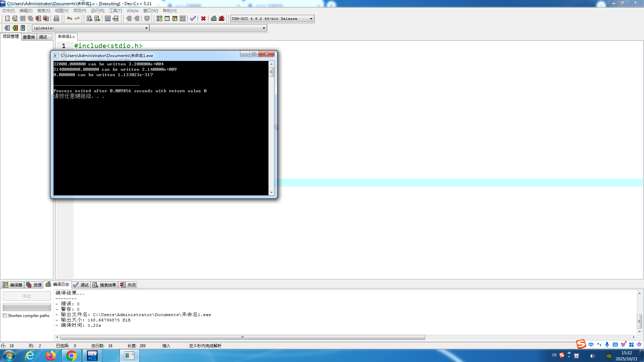This screenshot has height=362, width=644.
Task: Open Internet Explorer from the taskbar
Action: 30,356
